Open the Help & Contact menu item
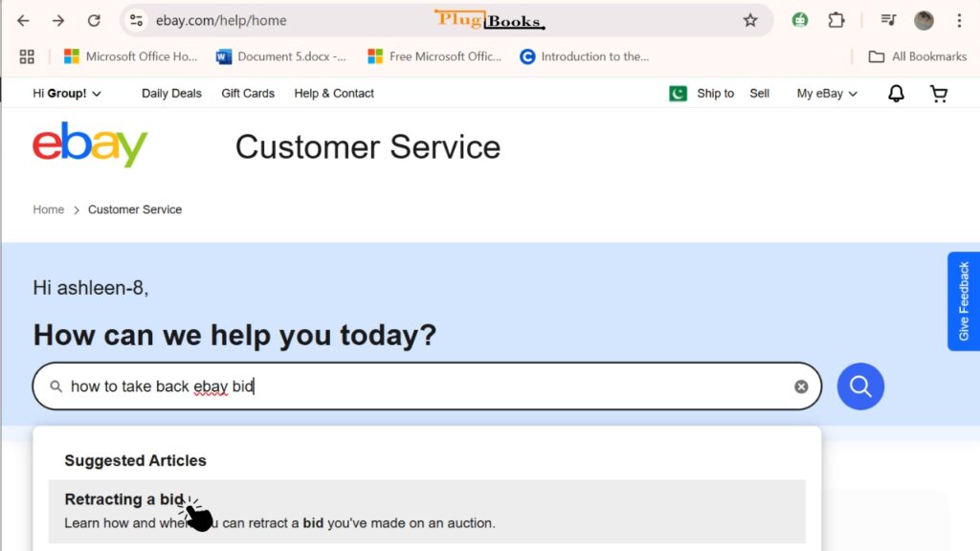This screenshot has width=980, height=551. [334, 93]
